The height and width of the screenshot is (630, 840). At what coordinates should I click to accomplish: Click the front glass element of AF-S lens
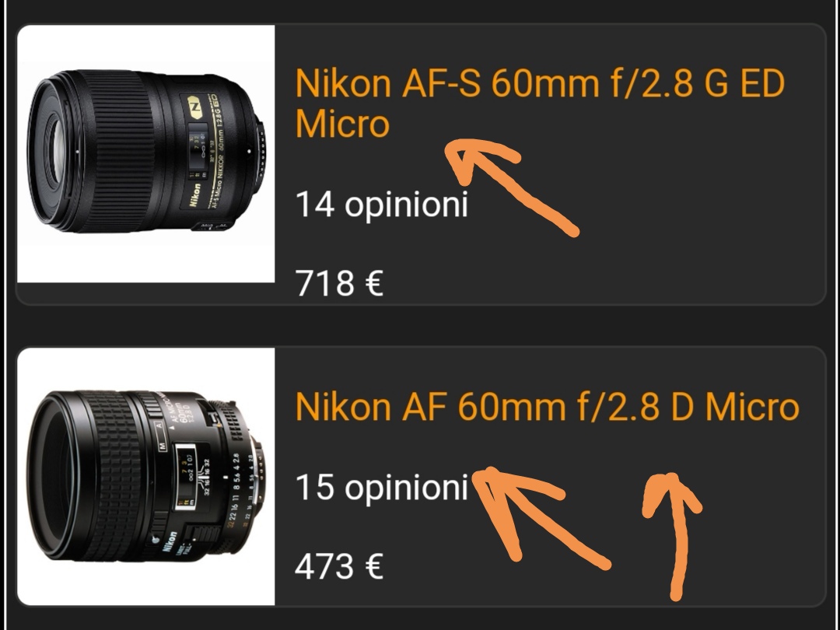click(x=54, y=152)
